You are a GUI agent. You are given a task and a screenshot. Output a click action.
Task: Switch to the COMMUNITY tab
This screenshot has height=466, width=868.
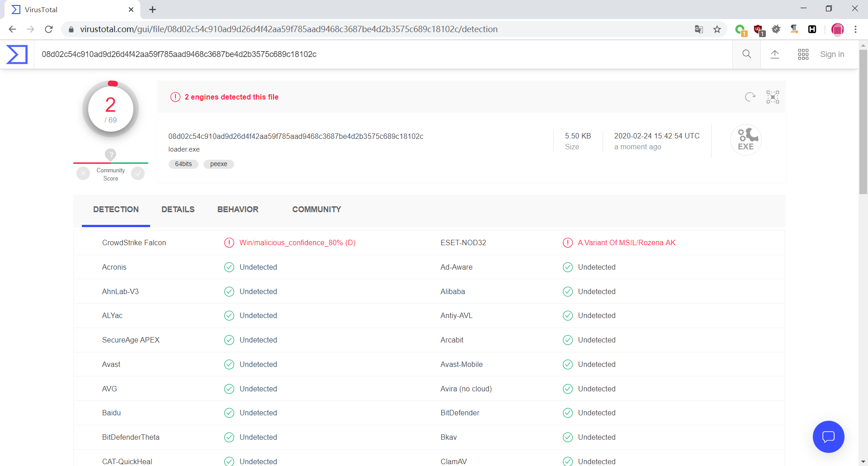click(x=316, y=209)
